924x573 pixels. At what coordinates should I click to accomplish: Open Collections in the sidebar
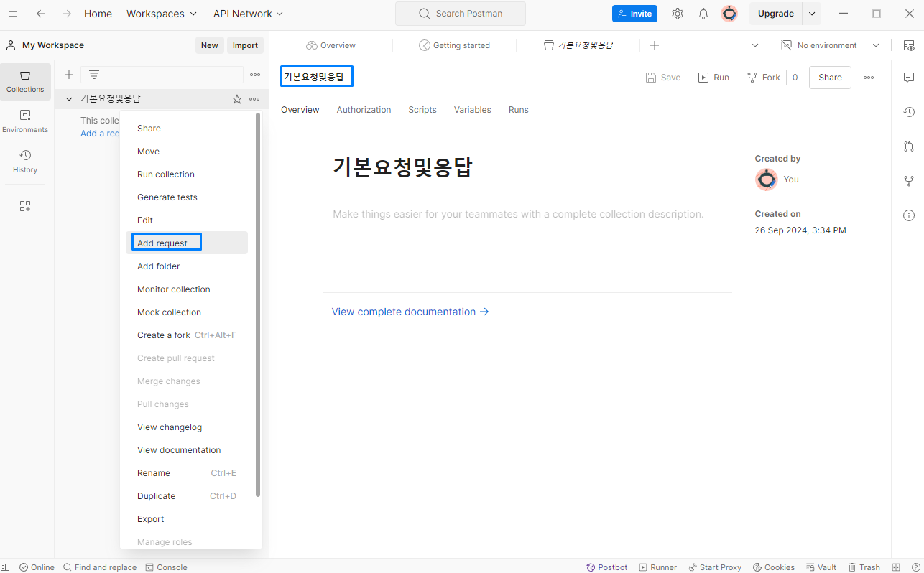point(25,81)
